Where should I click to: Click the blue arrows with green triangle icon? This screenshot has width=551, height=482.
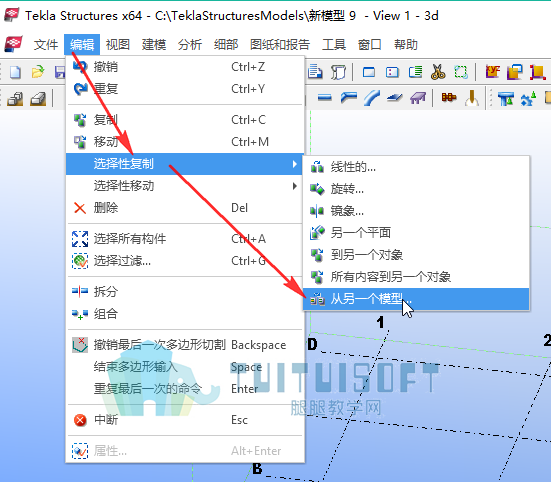click(x=529, y=98)
